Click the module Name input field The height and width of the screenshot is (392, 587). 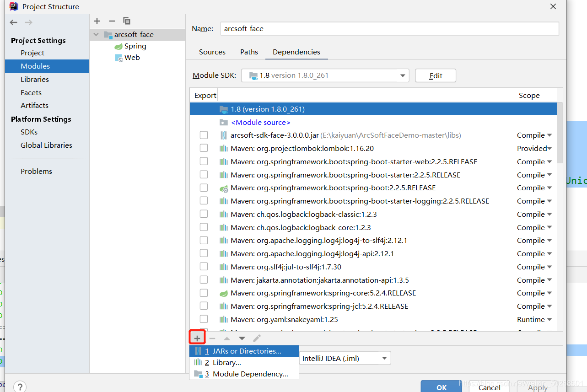(x=389, y=28)
